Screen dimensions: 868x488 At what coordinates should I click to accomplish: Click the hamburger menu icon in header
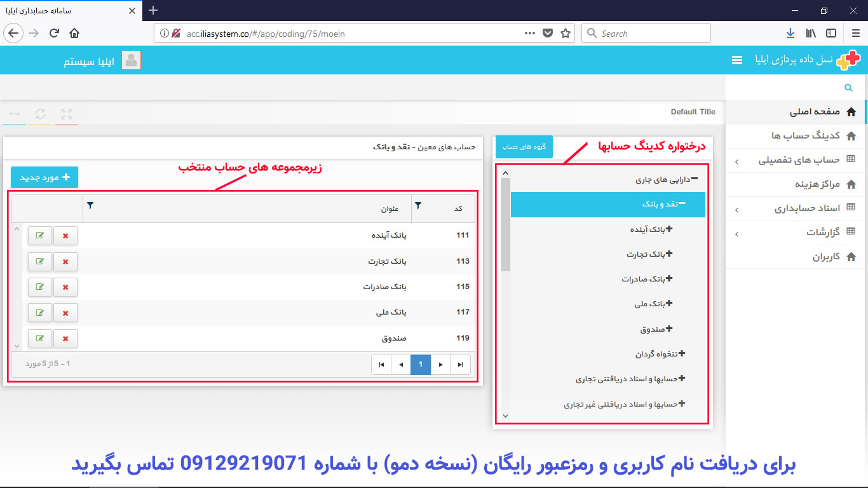click(736, 60)
